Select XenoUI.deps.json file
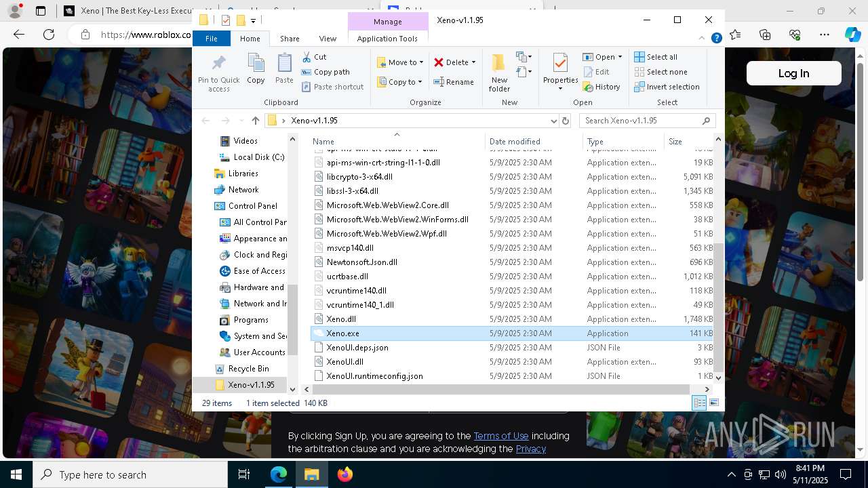Viewport: 868px width, 488px height. (512, 348)
